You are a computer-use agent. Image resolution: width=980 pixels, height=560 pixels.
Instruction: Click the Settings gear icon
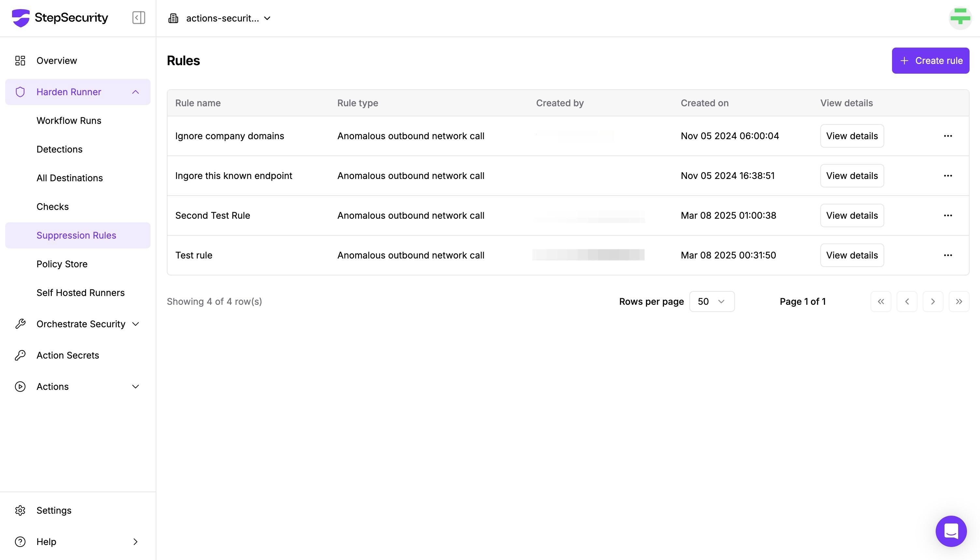20,510
